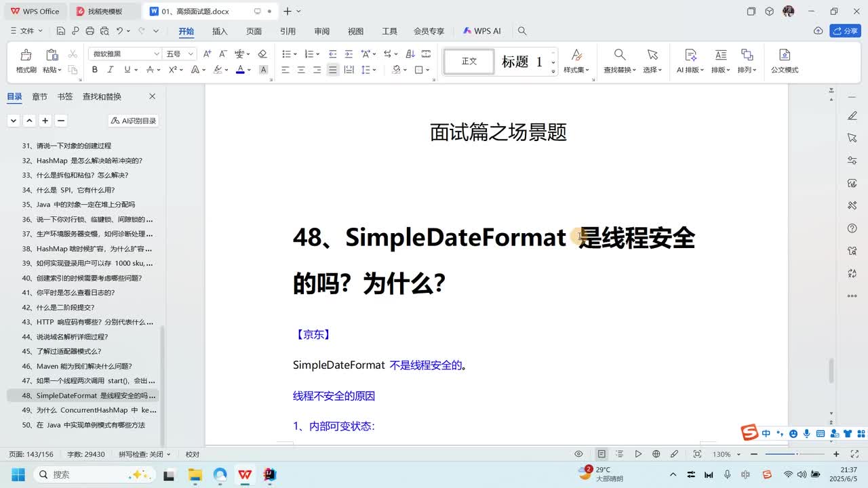The image size is (868, 488).
Task: Switch to 章节 navigation pane tab
Action: (39, 97)
